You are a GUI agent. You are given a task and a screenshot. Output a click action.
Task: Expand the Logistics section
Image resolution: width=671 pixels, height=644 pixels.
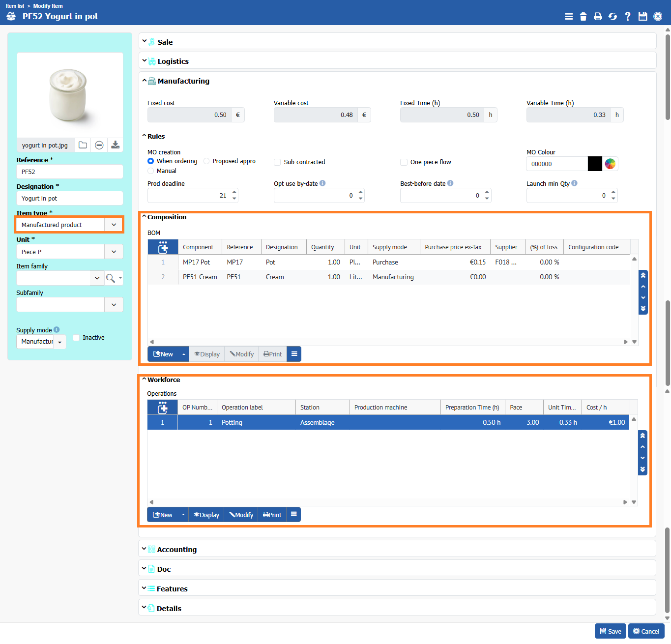click(x=173, y=61)
